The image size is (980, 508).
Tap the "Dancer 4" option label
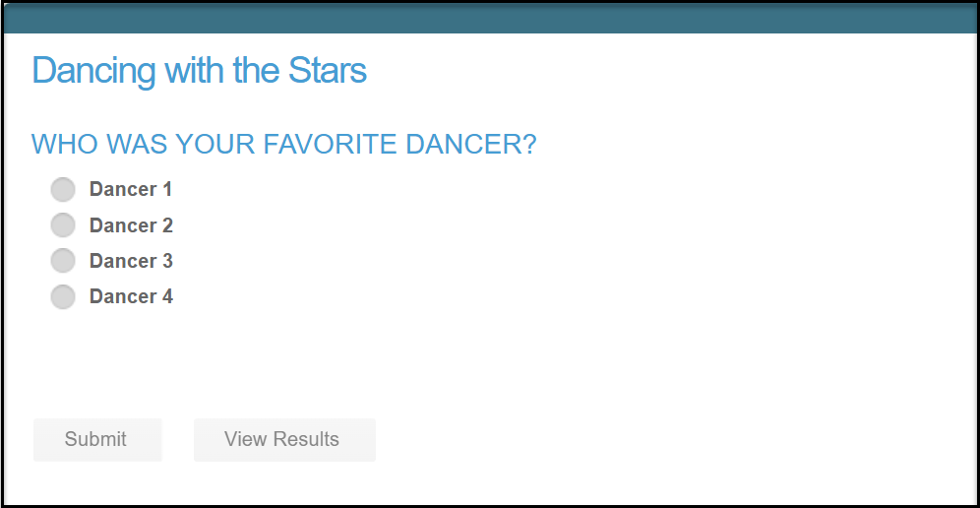click(x=131, y=296)
